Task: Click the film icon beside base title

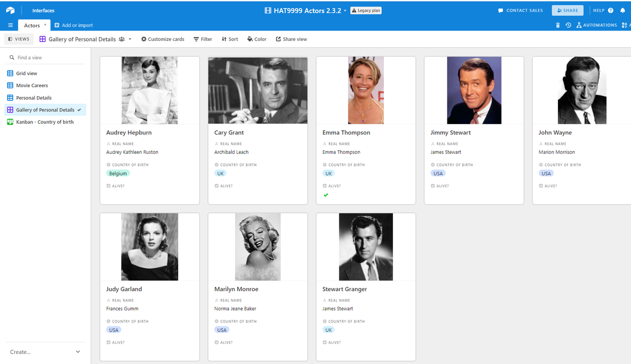Action: pyautogui.click(x=268, y=11)
